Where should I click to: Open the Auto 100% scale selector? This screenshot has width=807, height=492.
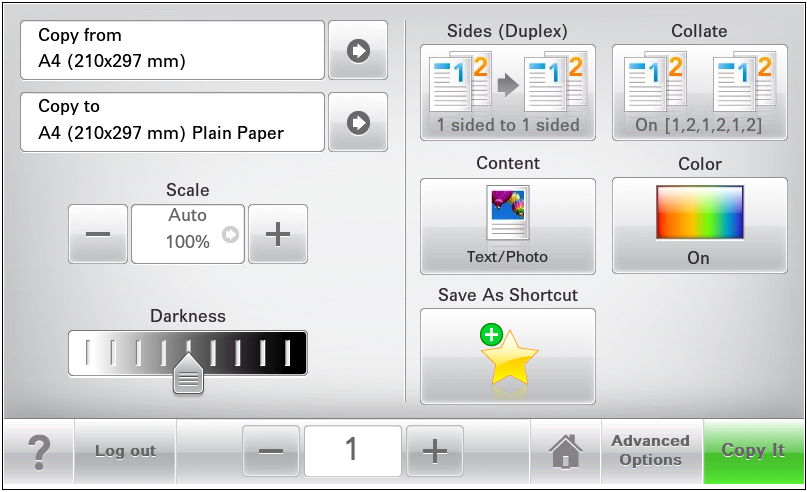click(x=188, y=234)
